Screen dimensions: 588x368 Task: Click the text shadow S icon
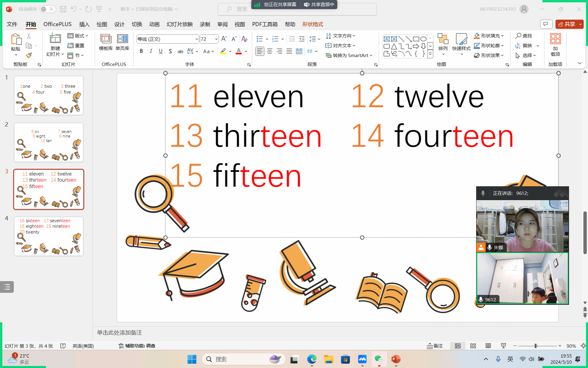pos(170,51)
